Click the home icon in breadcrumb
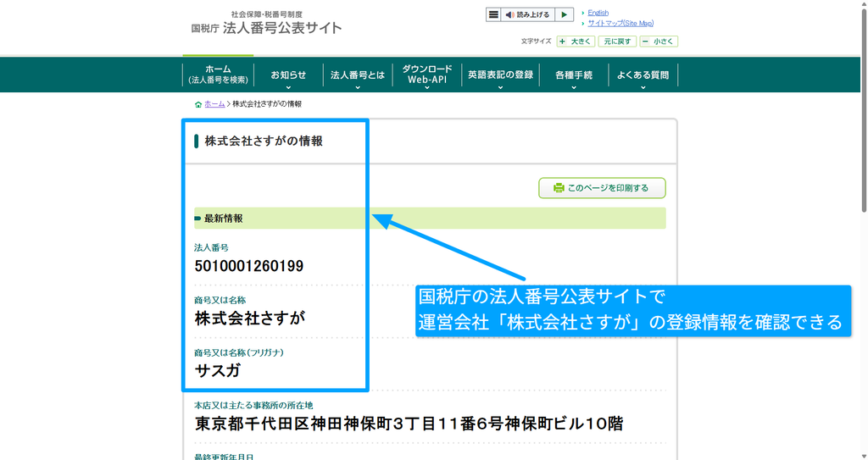 (x=198, y=104)
